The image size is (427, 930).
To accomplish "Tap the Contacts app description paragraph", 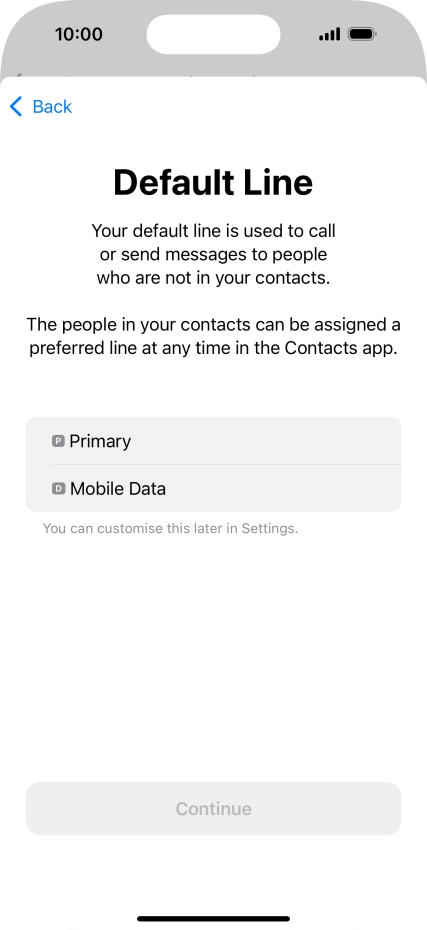I will pyautogui.click(x=214, y=336).
